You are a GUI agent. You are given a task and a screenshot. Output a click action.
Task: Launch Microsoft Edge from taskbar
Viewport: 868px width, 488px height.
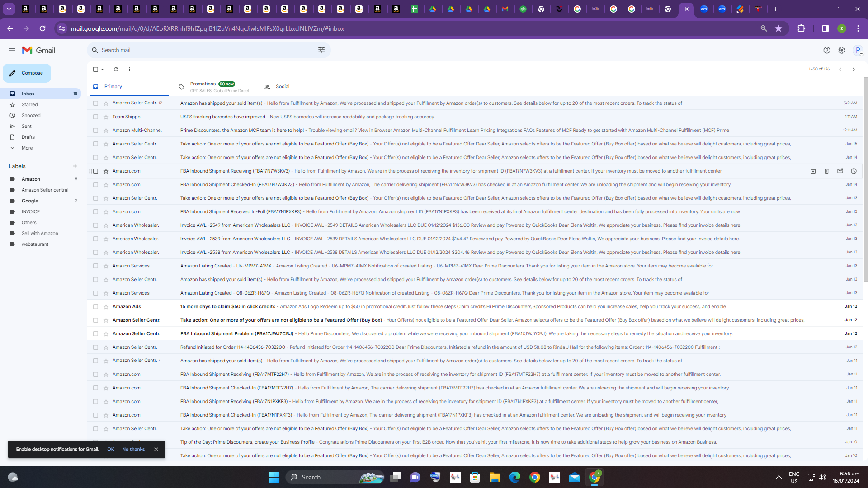514,477
